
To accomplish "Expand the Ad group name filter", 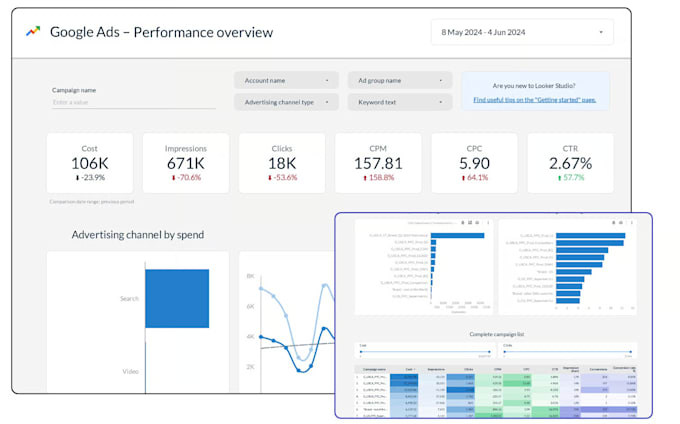I will click(400, 80).
